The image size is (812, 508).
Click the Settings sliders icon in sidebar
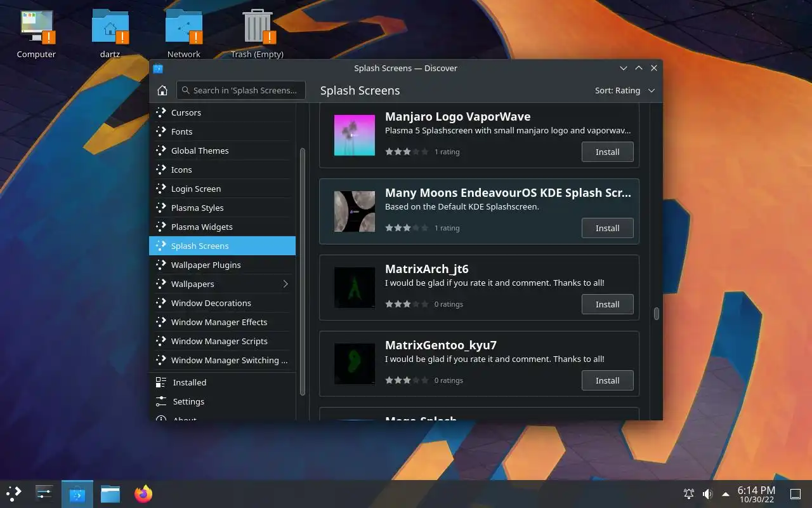click(x=161, y=401)
